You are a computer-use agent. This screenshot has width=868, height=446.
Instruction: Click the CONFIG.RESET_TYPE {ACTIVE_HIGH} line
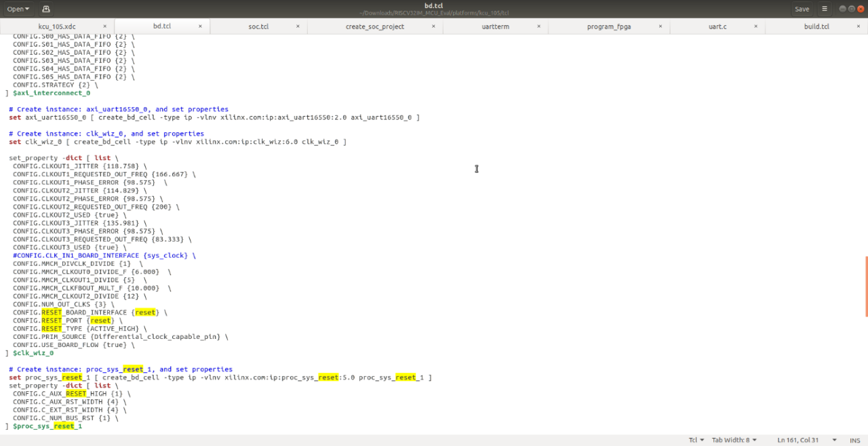click(79, 329)
